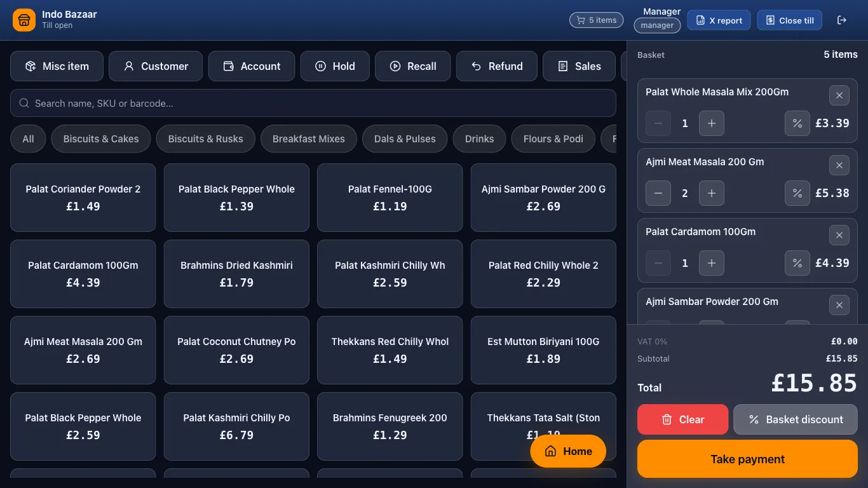The width and height of the screenshot is (868, 488).
Task: Filter by Biscuits & Cakes category
Action: click(x=101, y=139)
